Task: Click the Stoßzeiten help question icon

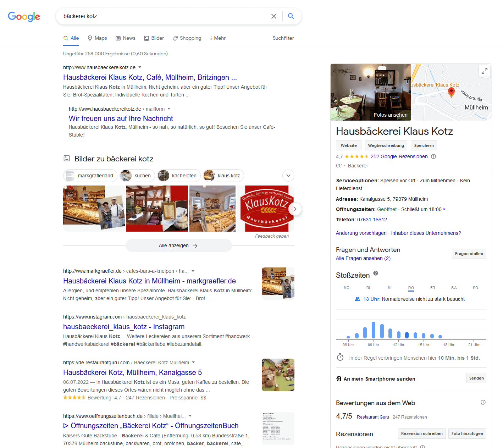Action: pyautogui.click(x=376, y=273)
